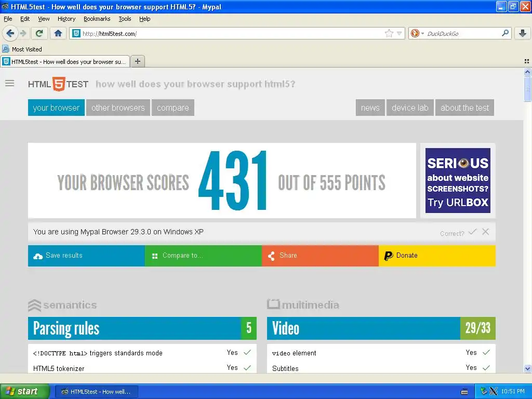Click the 'Compare to...' button

tap(203, 256)
